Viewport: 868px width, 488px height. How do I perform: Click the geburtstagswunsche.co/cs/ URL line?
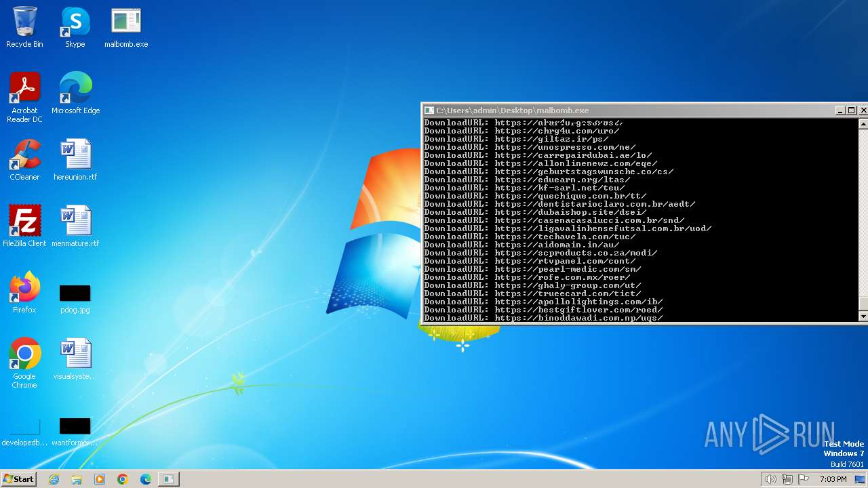(x=549, y=171)
